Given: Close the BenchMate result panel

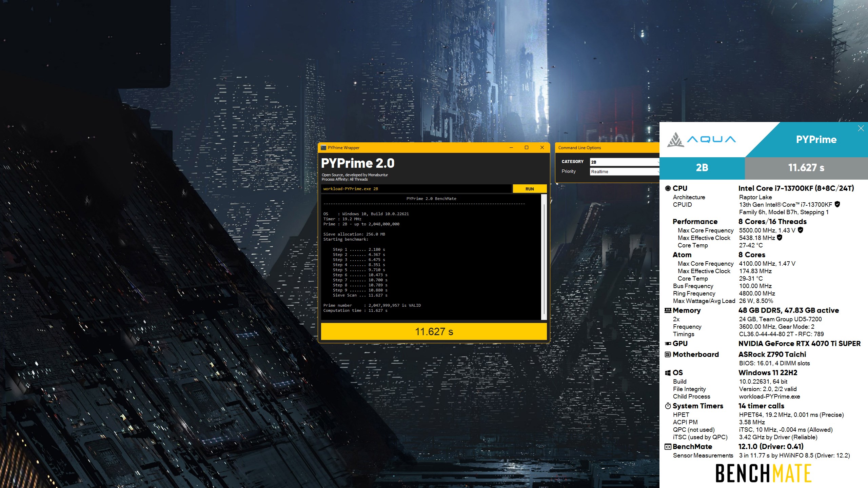Looking at the screenshot, I should (861, 128).
